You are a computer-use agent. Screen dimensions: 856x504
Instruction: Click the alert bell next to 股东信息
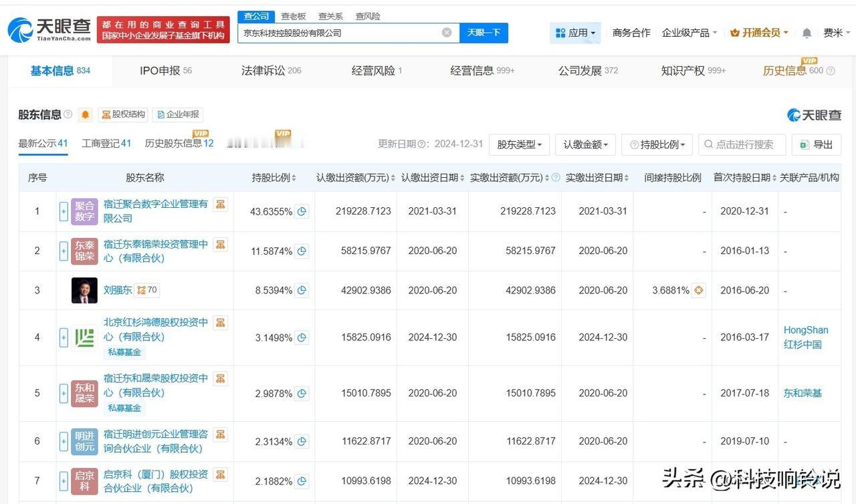(86, 114)
